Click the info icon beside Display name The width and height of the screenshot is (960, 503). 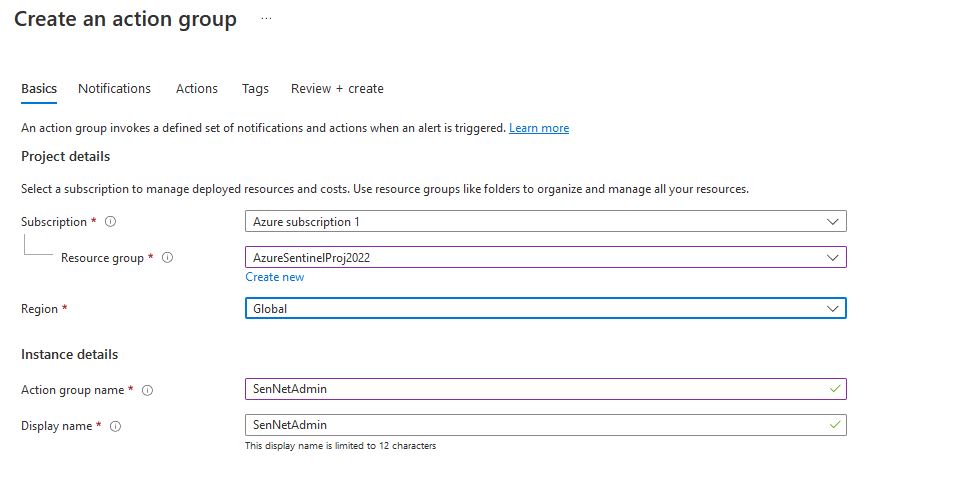pos(115,426)
